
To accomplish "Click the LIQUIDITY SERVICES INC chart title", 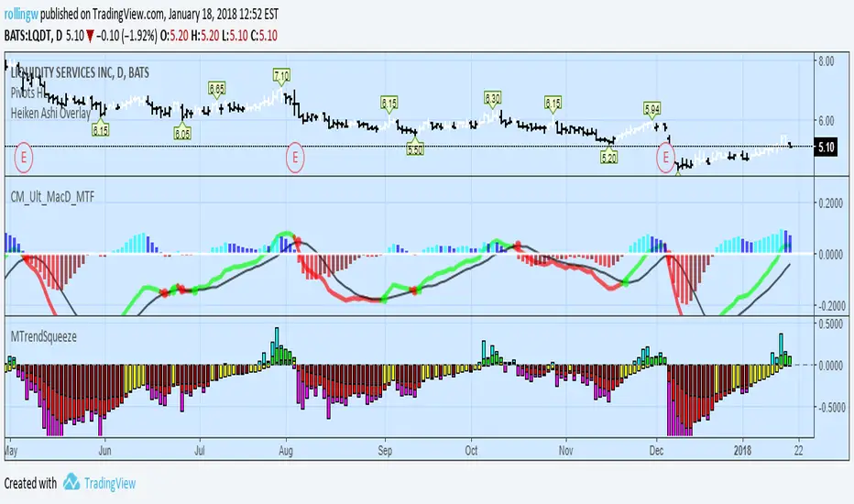I will click(80, 73).
